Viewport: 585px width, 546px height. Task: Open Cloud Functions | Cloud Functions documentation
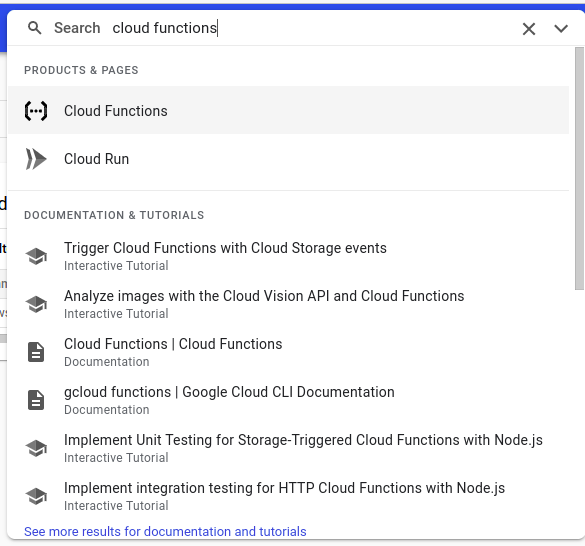point(288,352)
